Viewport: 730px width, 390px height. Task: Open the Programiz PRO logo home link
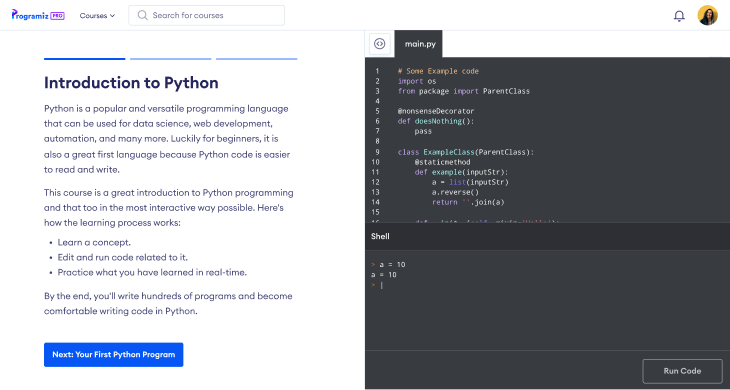38,15
